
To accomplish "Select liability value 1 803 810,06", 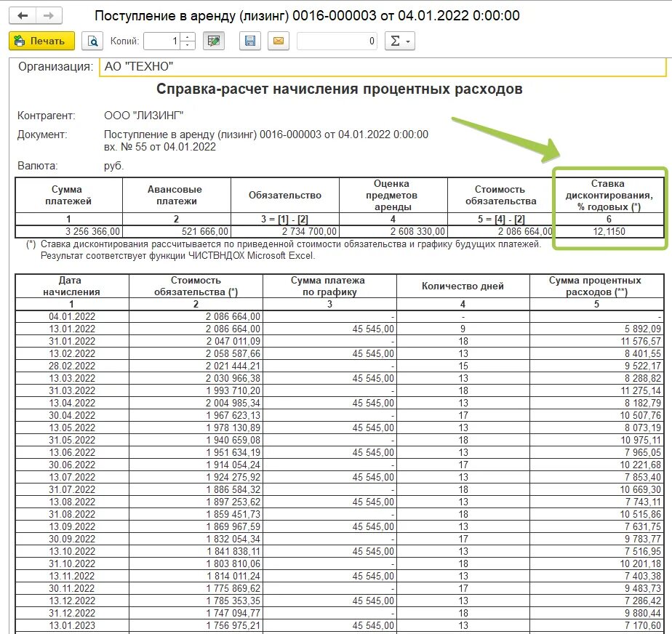I will tap(196, 564).
